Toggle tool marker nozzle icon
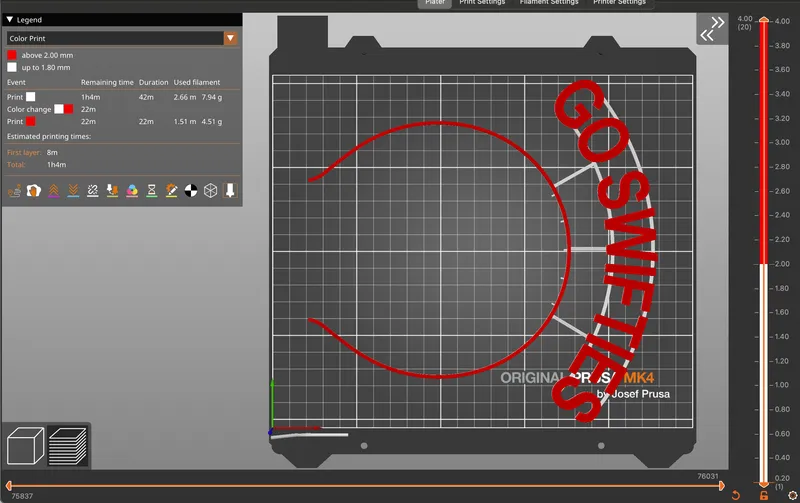 230,191
